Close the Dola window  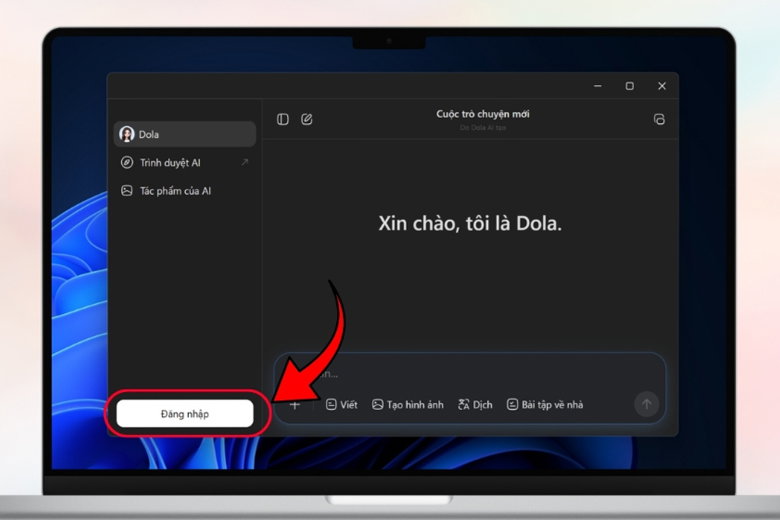662,86
